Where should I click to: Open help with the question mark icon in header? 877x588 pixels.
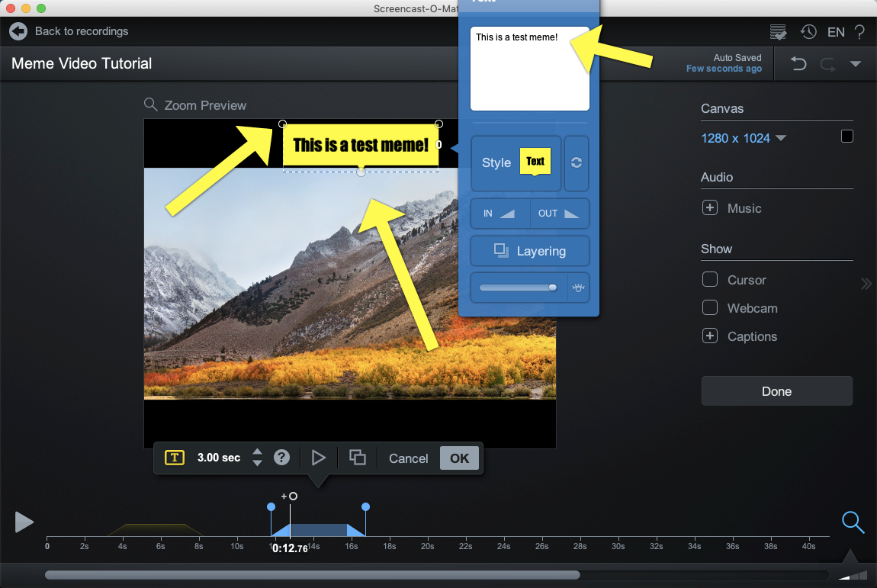point(859,32)
